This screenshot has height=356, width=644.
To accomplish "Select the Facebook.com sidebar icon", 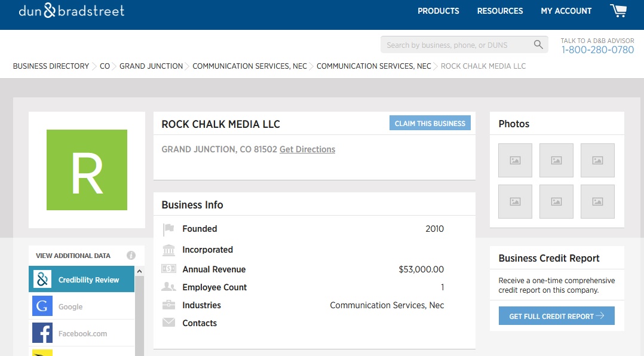I will (x=42, y=333).
